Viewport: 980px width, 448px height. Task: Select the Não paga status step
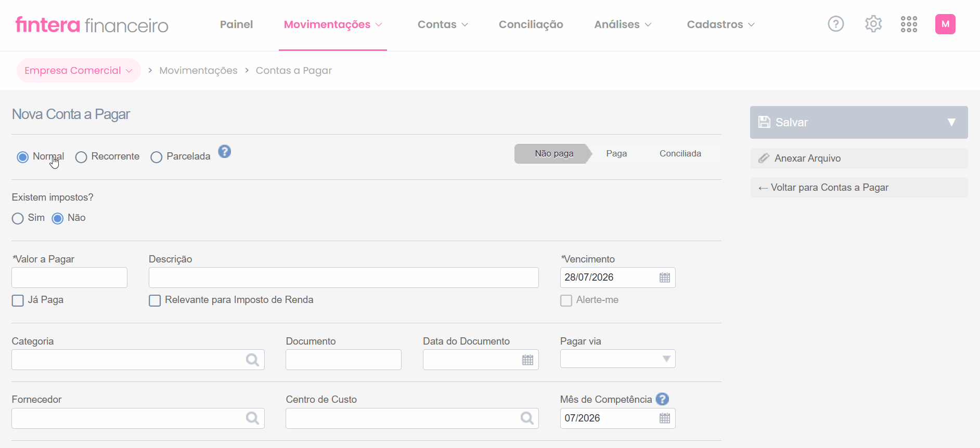[553, 153]
